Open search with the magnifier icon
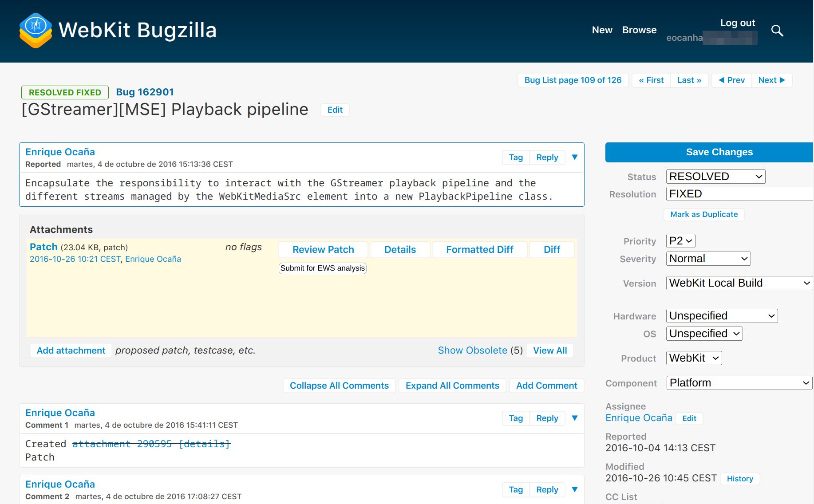 pos(777,31)
